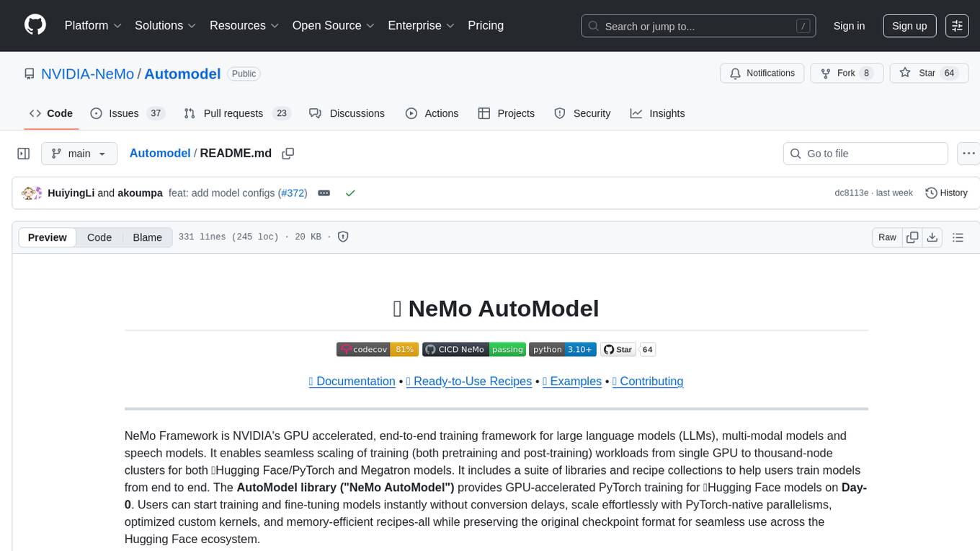Copy raw file contents
The width and height of the screenshot is (980, 551).
pyautogui.click(x=912, y=237)
